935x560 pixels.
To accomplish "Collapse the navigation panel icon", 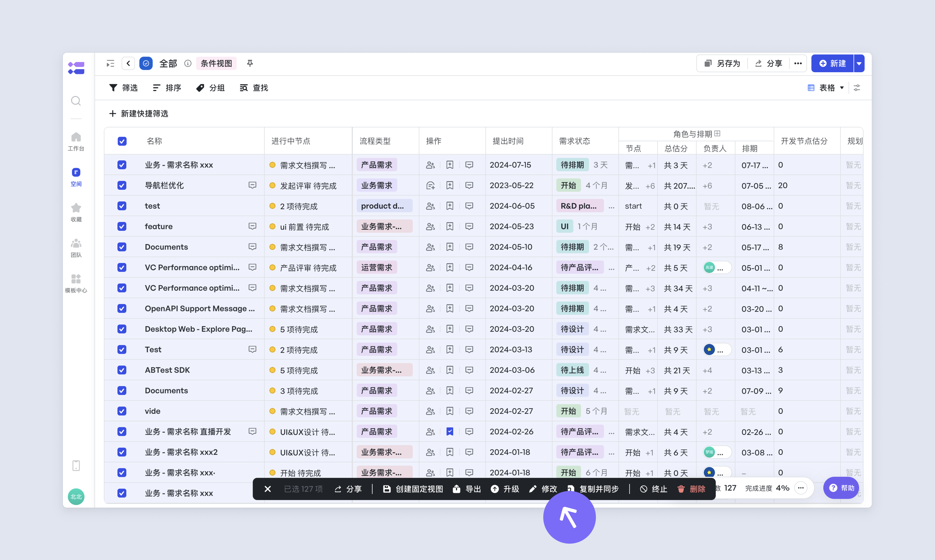I will 110,63.
